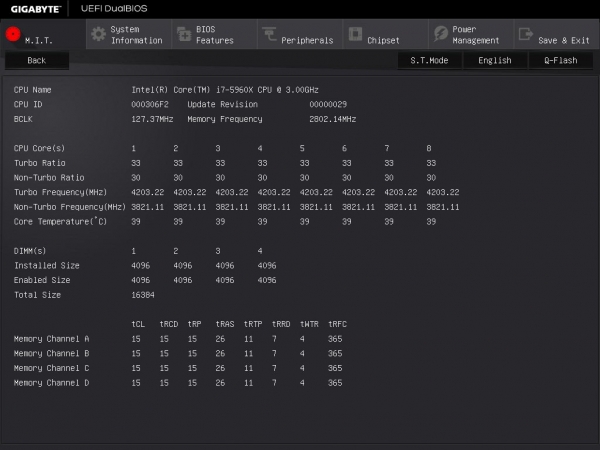The width and height of the screenshot is (600, 450).
Task: Click the Enabled Size label
Action: [42, 280]
